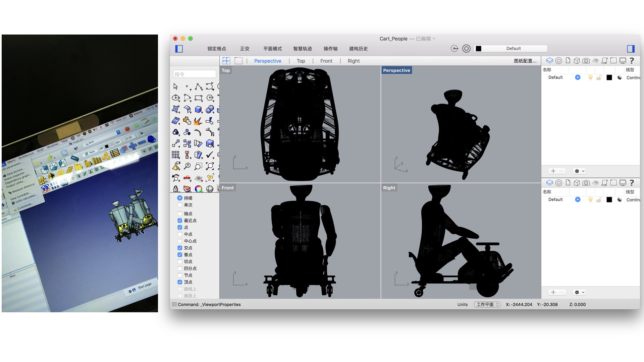
Task: Select the ellipse drawing tool
Action: point(176,98)
